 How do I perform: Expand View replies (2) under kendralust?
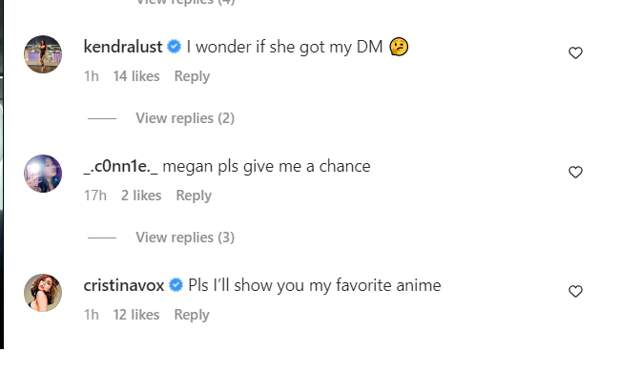click(185, 118)
